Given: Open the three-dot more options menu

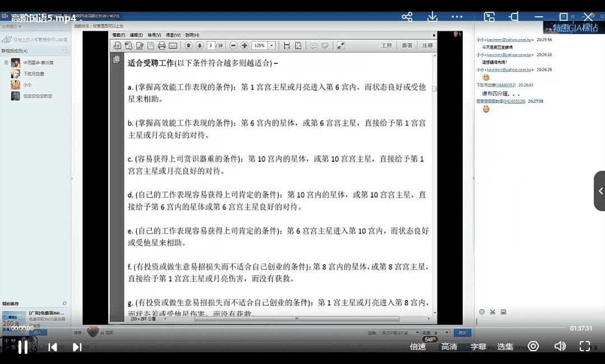Looking at the screenshot, I should pyautogui.click(x=458, y=17).
